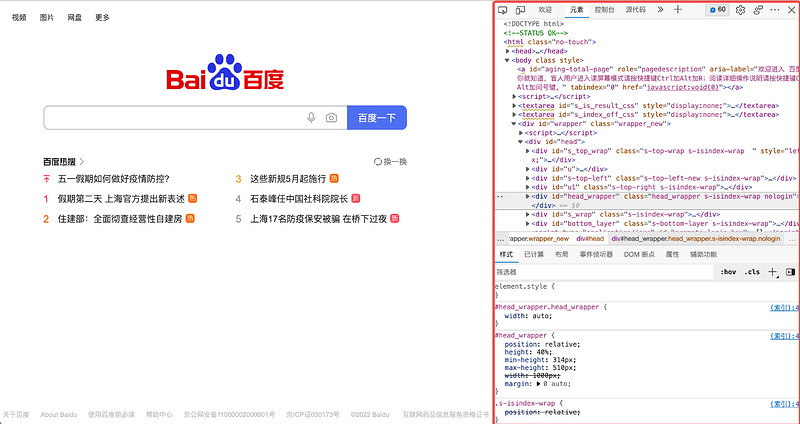The height and width of the screenshot is (424, 800).
Task: Expand the margin shorthand property triangle
Action: [x=539, y=384]
